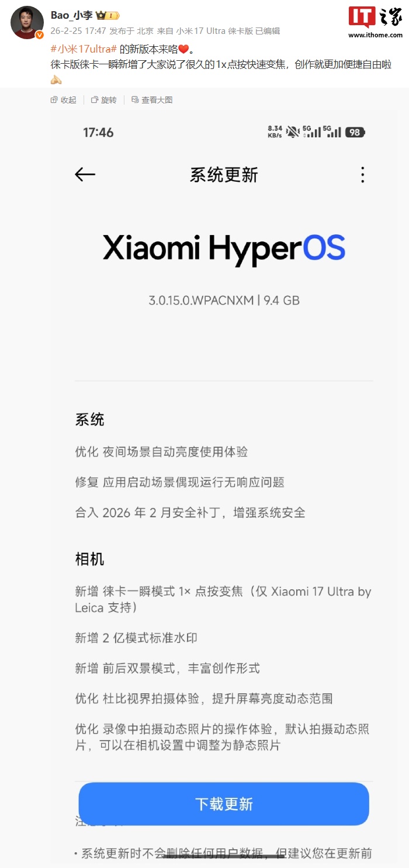
Task: Open the #小米17ultra# hashtag link
Action: 84,50
